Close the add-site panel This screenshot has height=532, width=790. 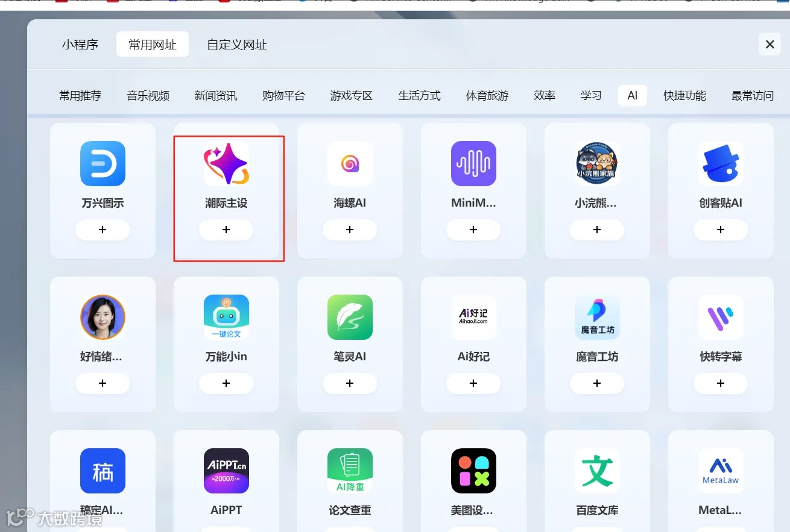(769, 44)
